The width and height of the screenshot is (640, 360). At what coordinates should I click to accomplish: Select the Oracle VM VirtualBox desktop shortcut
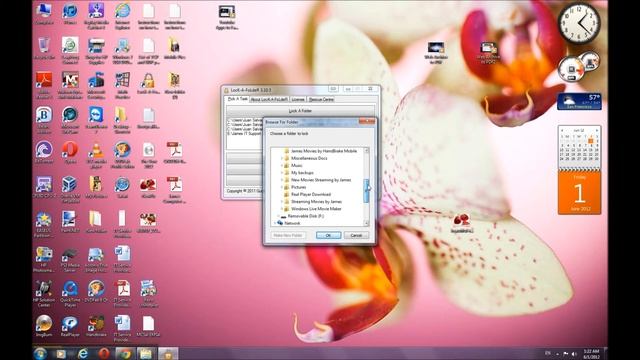point(70,189)
